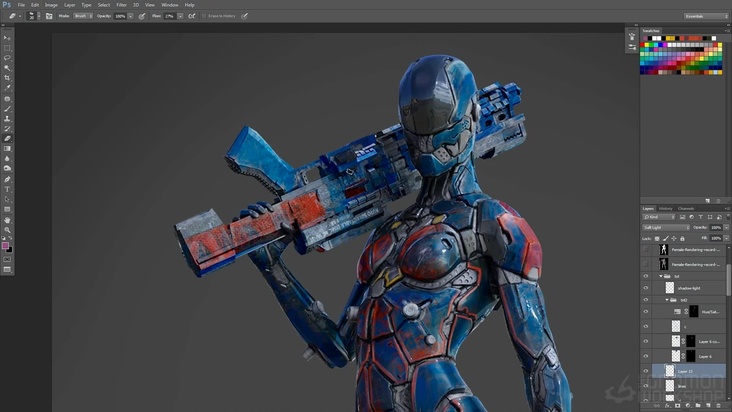Viewport: 732px width, 412px height.
Task: Create new adjustment layer
Action: pos(688,406)
